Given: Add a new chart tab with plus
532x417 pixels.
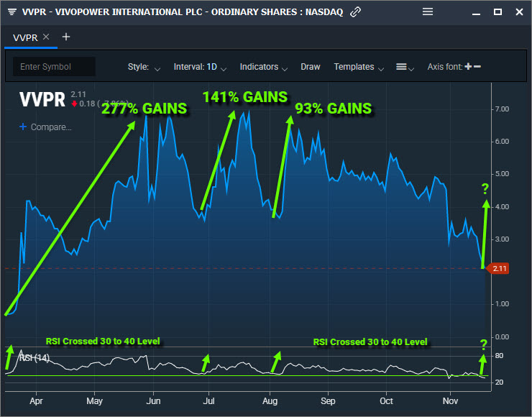Looking at the screenshot, I should click(x=66, y=37).
